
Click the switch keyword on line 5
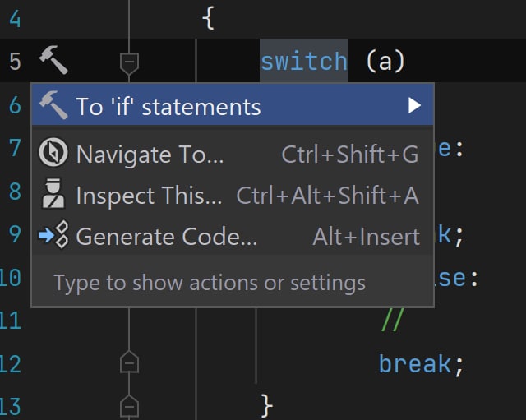(x=304, y=62)
